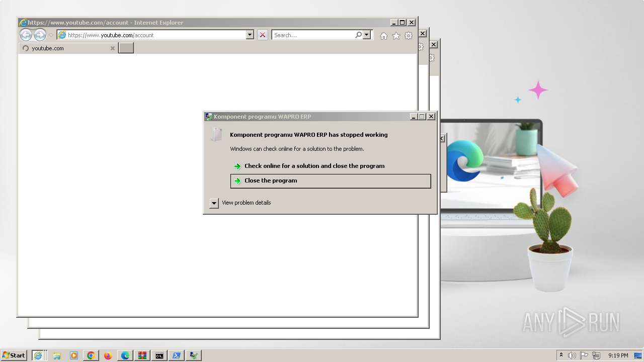Viewport: 644px width, 362px height.
Task: Open the Start menu
Action: (x=14, y=355)
